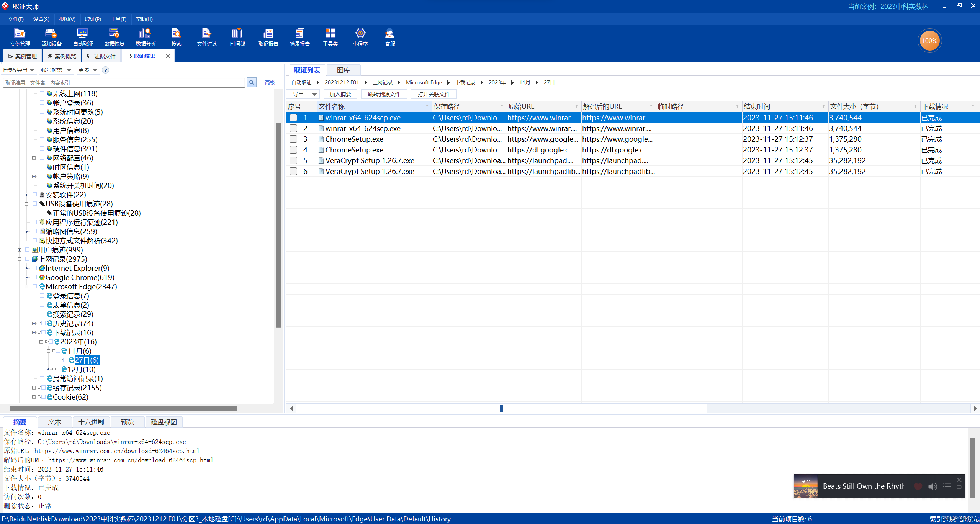Screen dimensions: 980x524
Task: Tick the checkbox for VeraCrypt row 5
Action: (x=293, y=160)
